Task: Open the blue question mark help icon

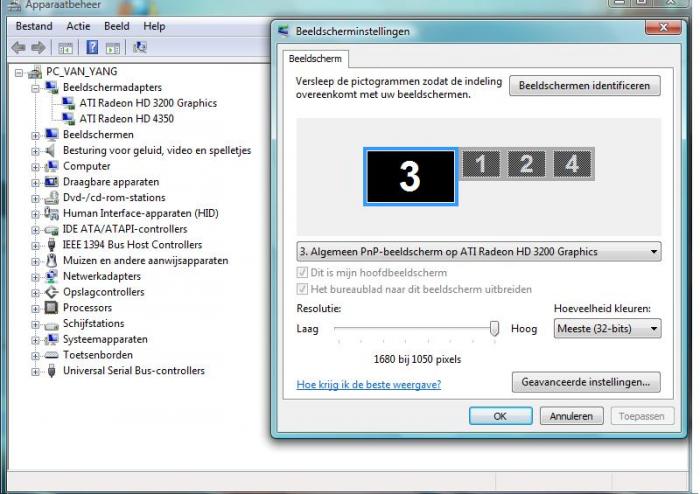Action: tap(92, 47)
